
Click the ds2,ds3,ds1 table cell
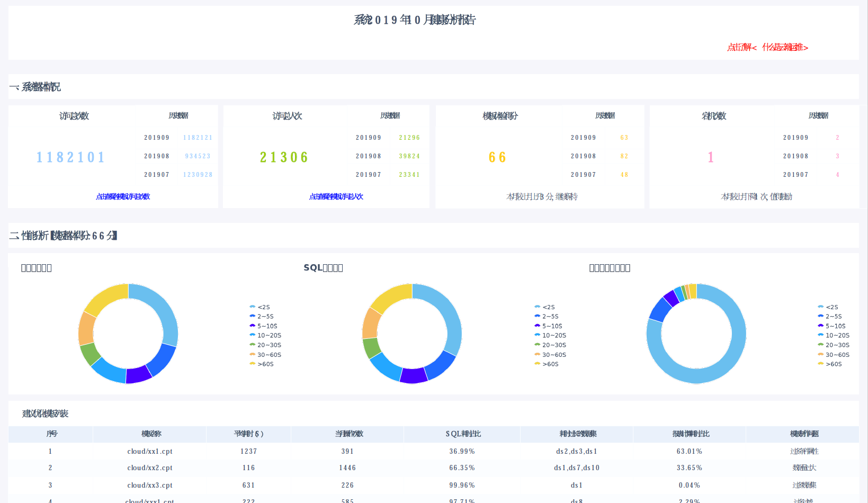577,452
